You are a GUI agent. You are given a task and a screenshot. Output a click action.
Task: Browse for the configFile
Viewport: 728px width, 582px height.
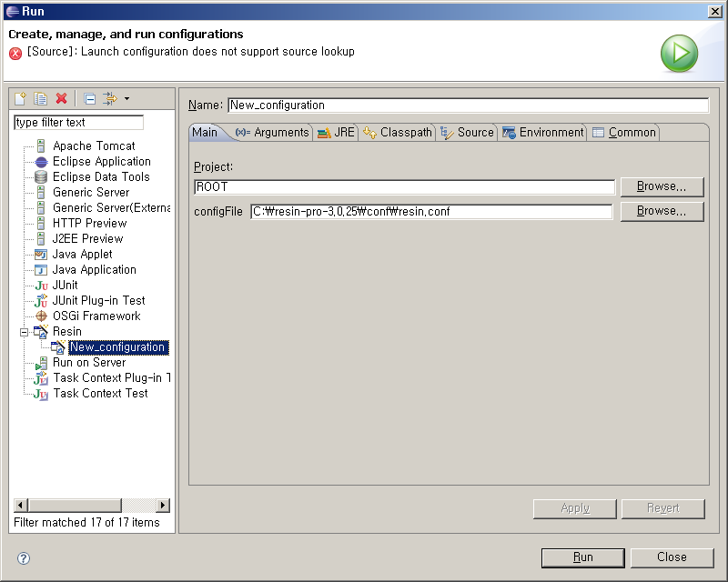coord(662,211)
